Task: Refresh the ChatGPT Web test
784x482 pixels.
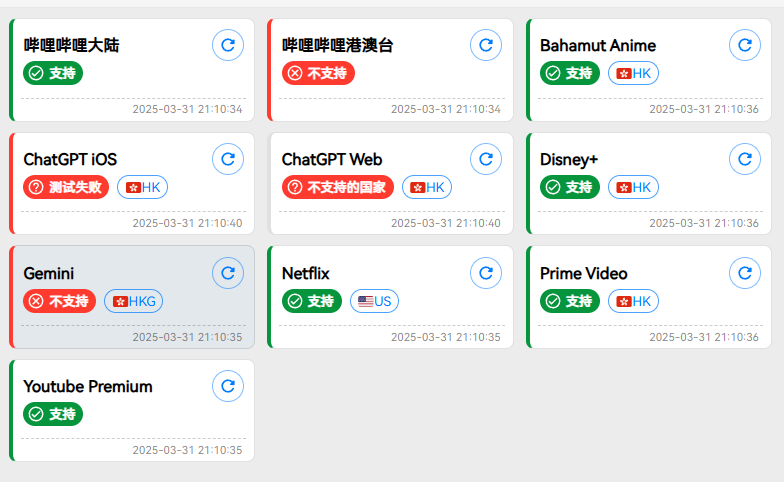Action: pyautogui.click(x=486, y=159)
